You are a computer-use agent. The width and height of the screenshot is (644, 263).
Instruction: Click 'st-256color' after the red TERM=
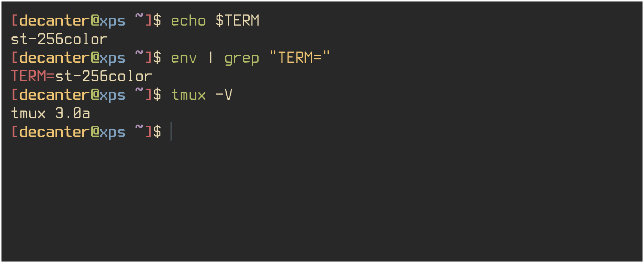tap(103, 76)
